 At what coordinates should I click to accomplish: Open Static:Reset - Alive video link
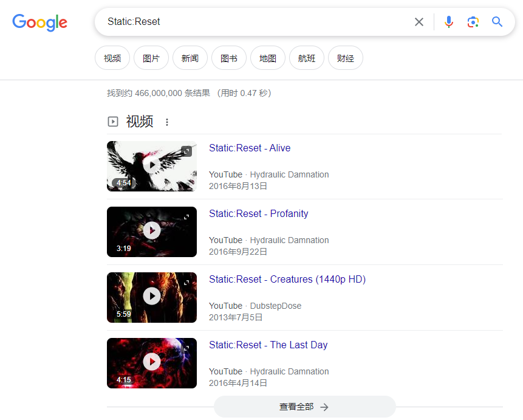point(250,148)
